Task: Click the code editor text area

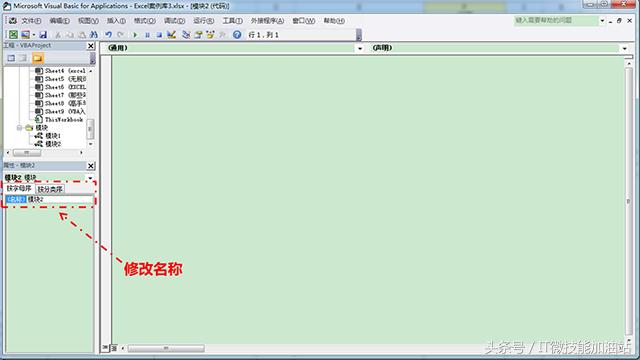Action: pyautogui.click(x=367, y=200)
